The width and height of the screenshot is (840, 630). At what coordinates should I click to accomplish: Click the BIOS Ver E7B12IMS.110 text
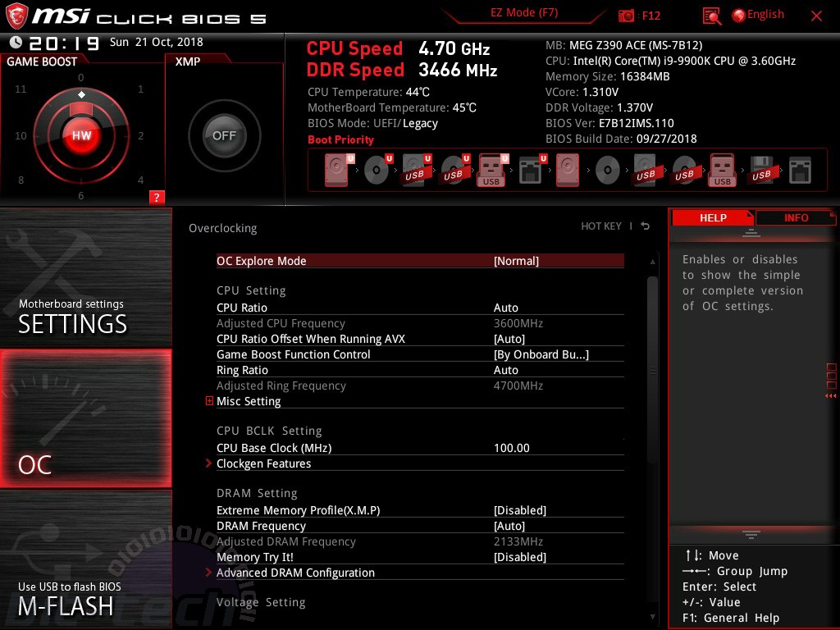[x=609, y=123]
